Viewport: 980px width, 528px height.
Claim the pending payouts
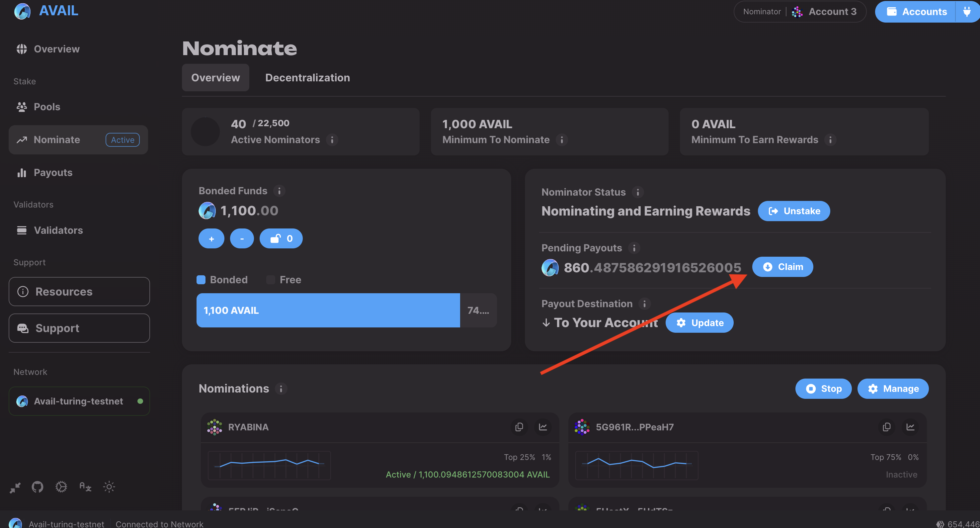782,267
